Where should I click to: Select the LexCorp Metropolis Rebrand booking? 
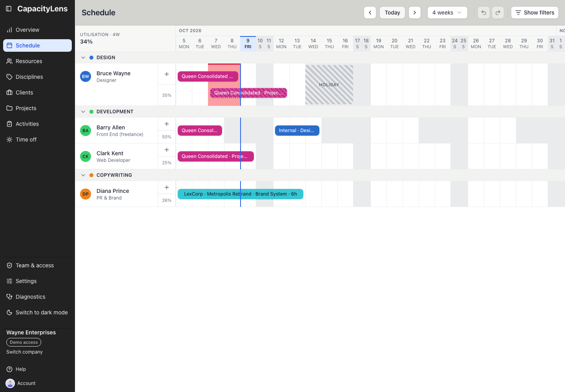(241, 194)
